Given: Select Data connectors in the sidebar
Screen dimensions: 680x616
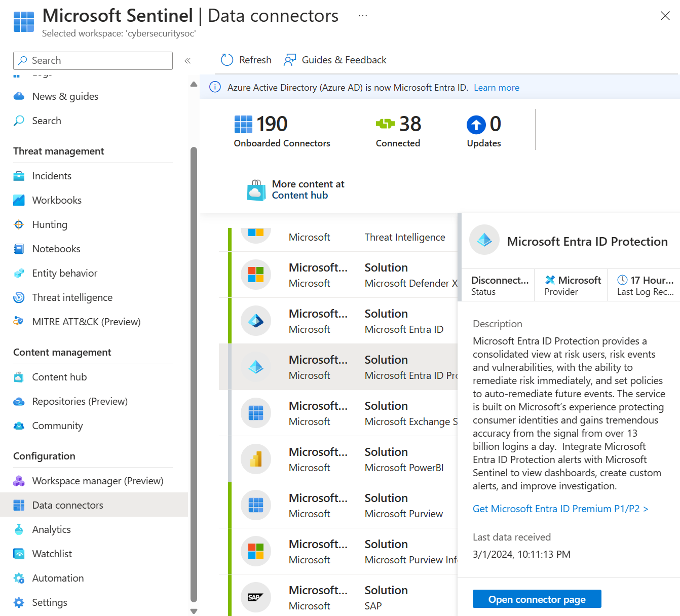Looking at the screenshot, I should [x=67, y=505].
